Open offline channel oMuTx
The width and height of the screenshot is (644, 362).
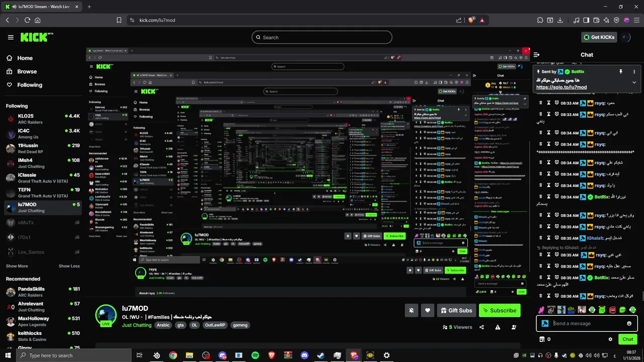43,222
